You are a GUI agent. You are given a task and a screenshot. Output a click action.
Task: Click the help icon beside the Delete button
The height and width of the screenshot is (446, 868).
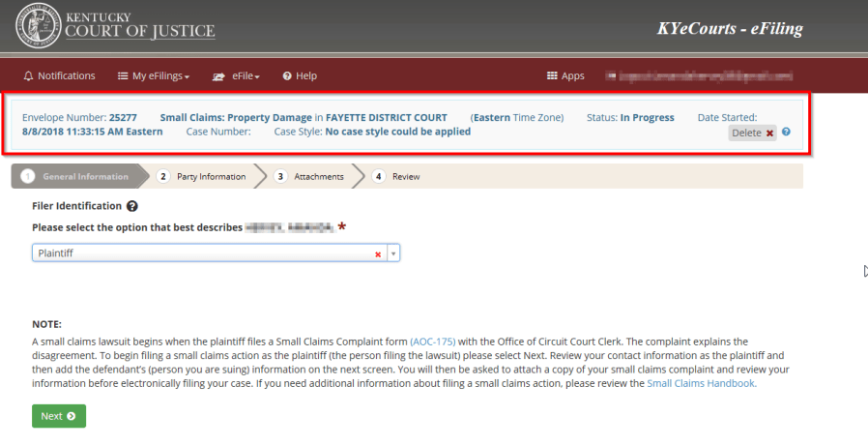[x=786, y=133]
